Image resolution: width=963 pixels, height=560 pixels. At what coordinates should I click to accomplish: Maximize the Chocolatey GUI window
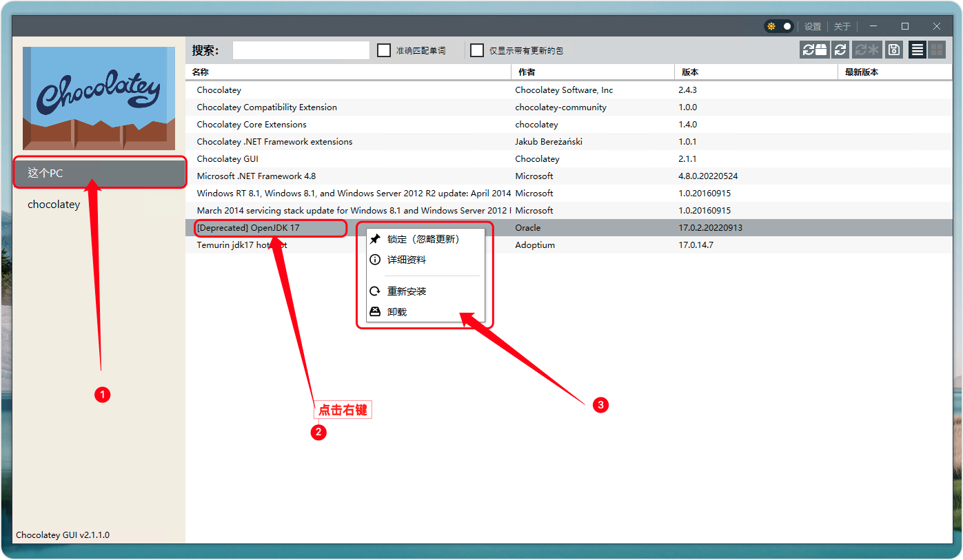(905, 26)
